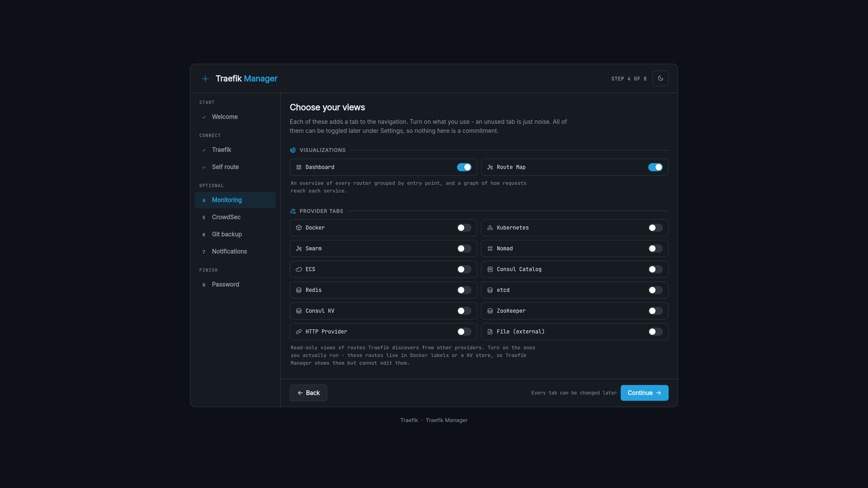868x488 pixels.
Task: Click the HTTP Provider link icon
Action: 299,332
